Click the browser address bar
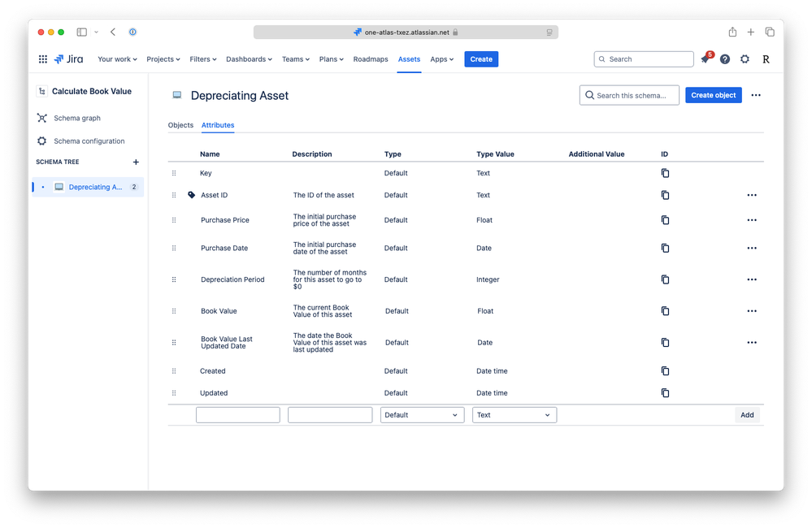The width and height of the screenshot is (812, 528). tap(406, 32)
